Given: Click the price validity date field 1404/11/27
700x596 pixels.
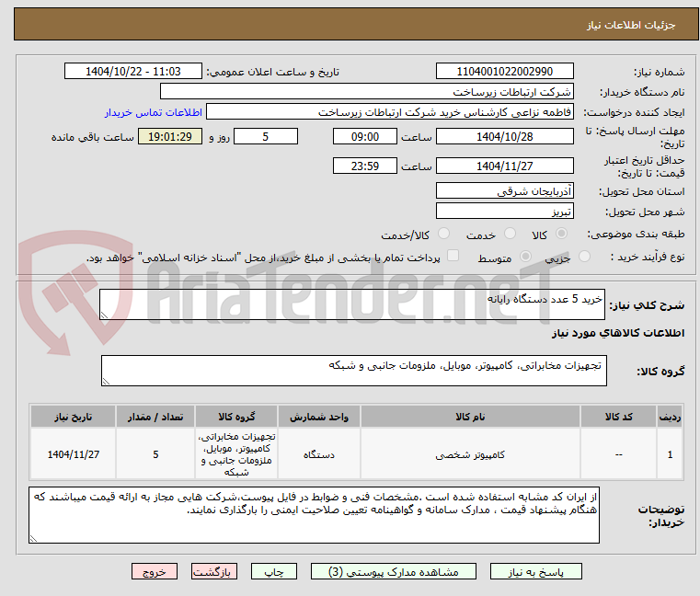Looking at the screenshot, I should coord(504,166).
